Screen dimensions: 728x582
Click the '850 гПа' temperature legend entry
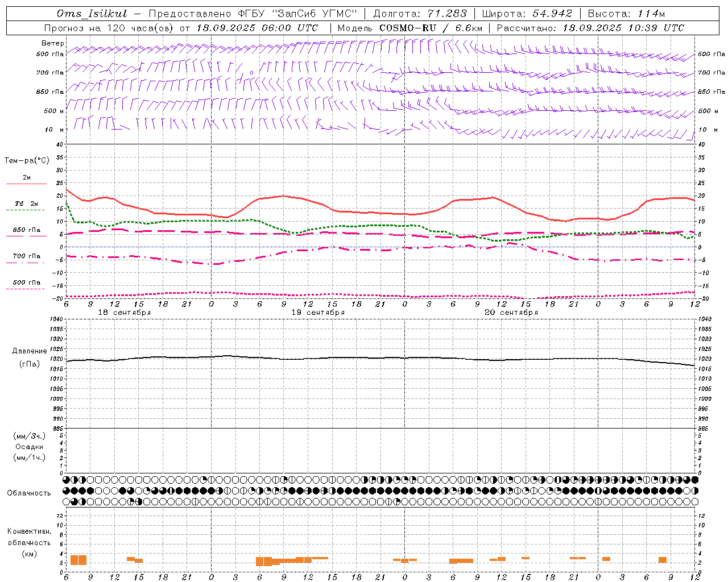[27, 230]
